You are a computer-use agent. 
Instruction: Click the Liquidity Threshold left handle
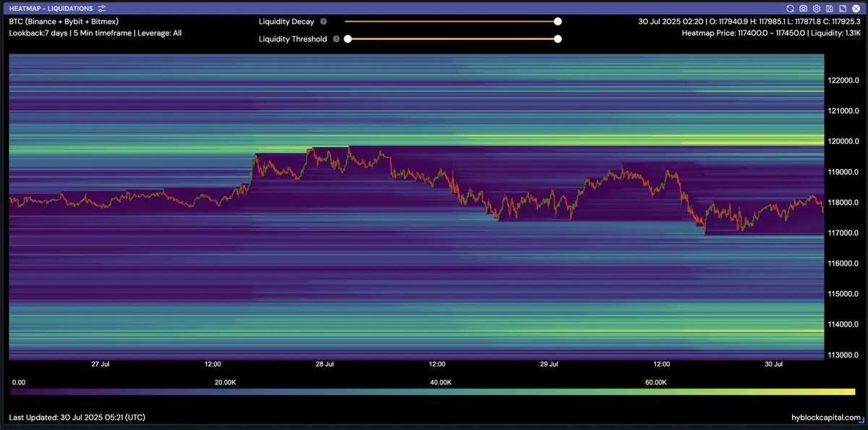tap(348, 39)
